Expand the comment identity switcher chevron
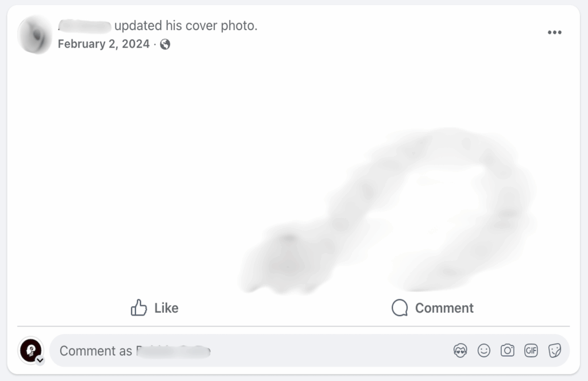 pos(40,360)
